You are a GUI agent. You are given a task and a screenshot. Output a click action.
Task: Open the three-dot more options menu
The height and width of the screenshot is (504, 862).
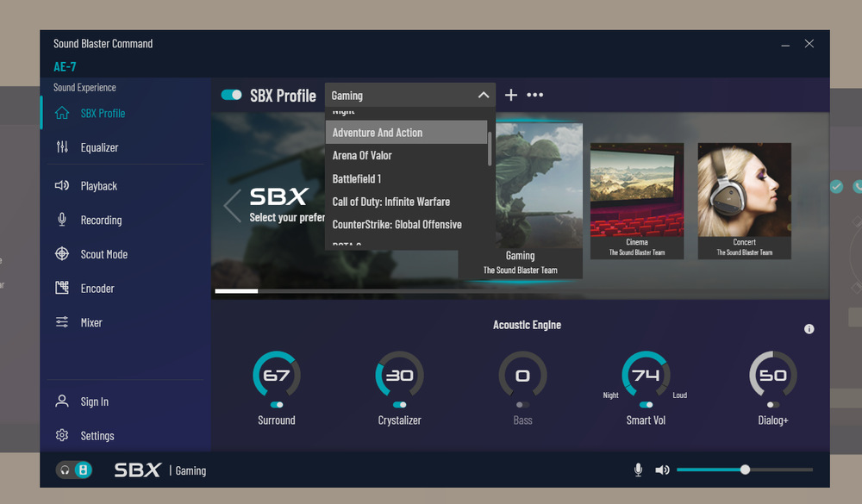(x=535, y=95)
